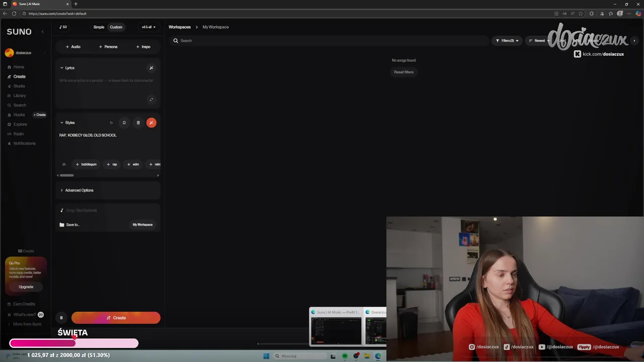
Task: Collapse the Suno sidebar with the arrow
Action: (x=42, y=32)
